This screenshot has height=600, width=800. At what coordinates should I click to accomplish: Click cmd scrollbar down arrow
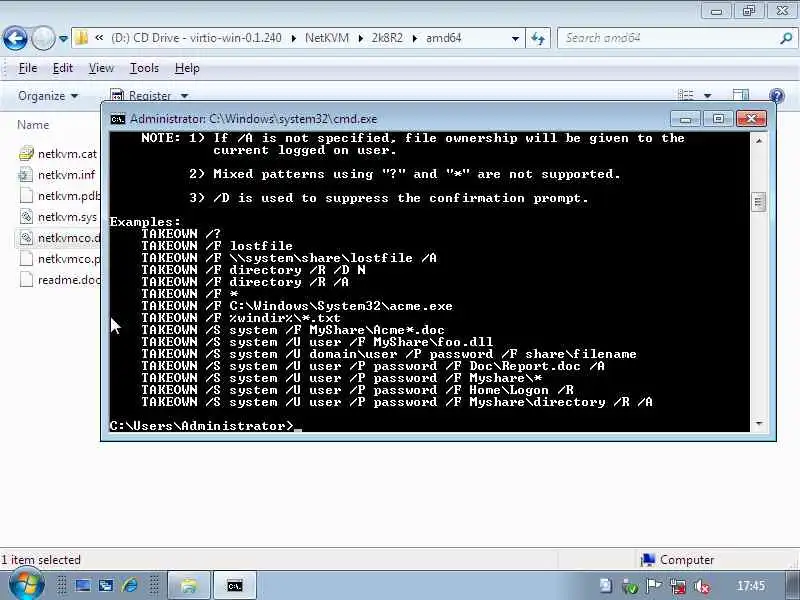[x=759, y=424]
